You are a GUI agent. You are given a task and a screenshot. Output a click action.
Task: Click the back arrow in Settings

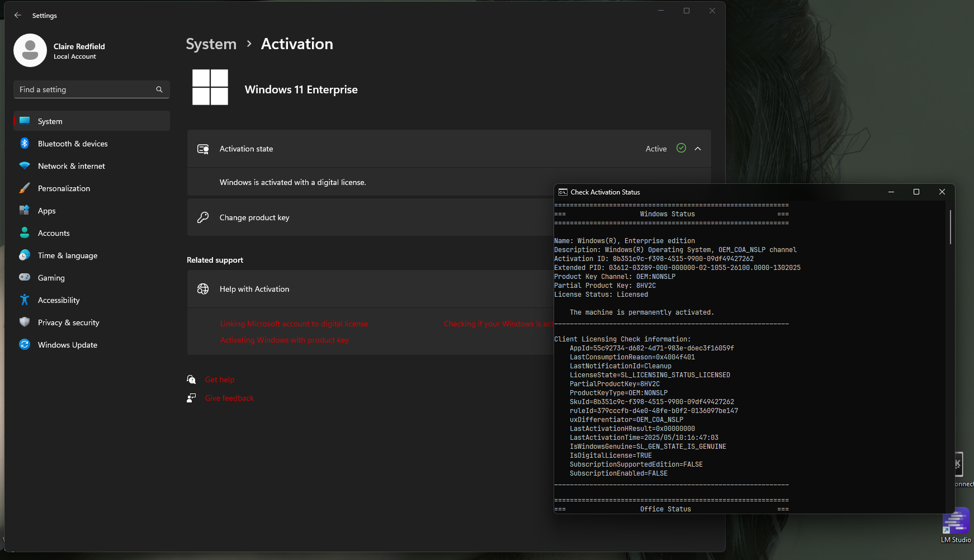point(18,16)
